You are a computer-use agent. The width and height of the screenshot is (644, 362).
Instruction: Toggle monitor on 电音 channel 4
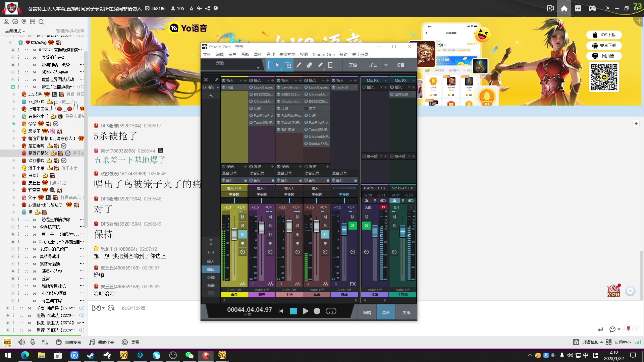[325, 234]
